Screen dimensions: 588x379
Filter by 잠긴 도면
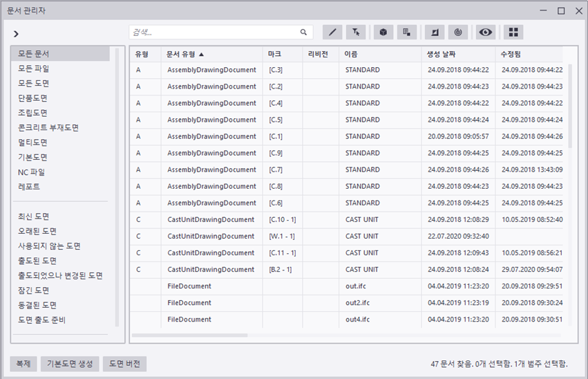tap(60, 290)
